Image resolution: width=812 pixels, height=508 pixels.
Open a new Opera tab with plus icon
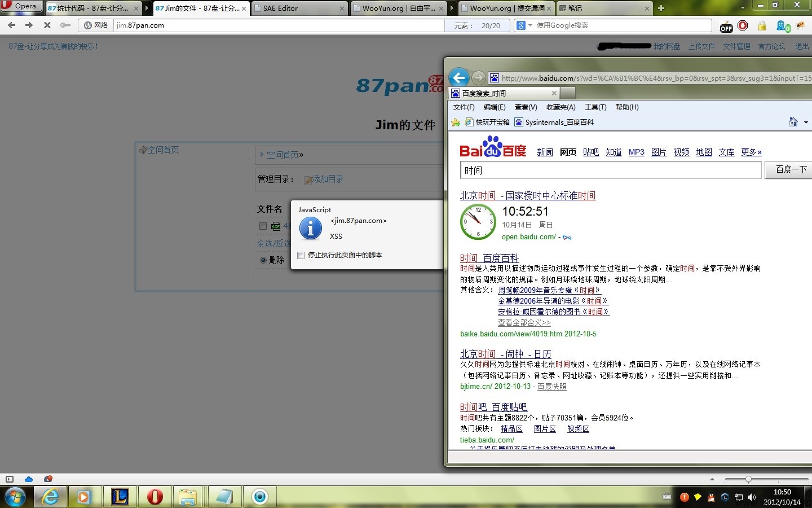[661, 8]
